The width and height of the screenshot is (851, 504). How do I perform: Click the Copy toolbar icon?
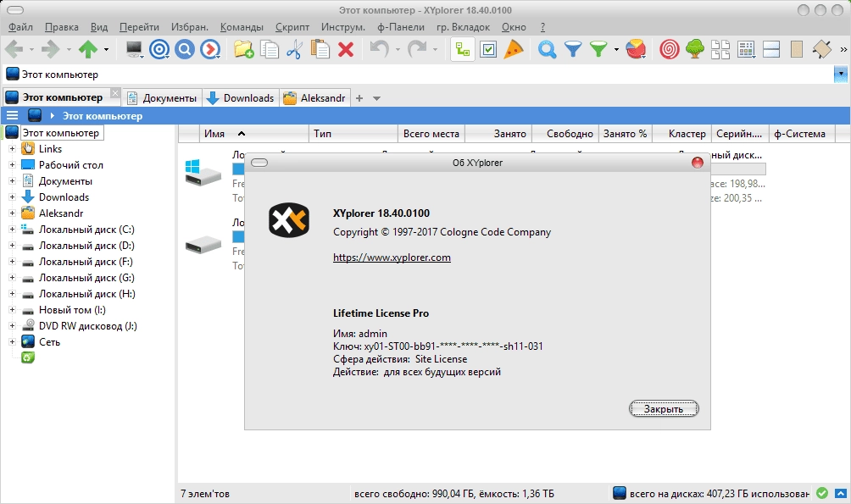point(269,49)
